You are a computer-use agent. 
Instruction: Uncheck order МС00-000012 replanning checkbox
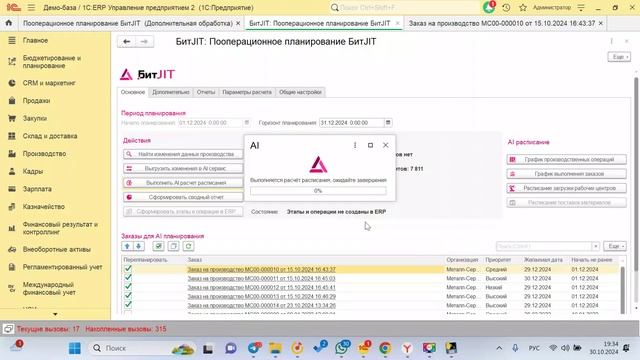pyautogui.click(x=128, y=287)
